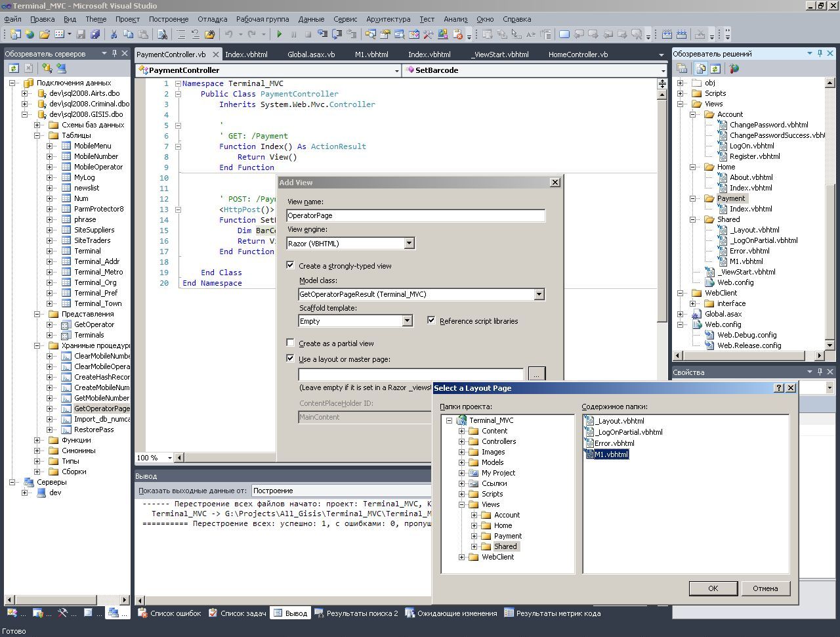
Task: Click the Server Explorer horizontal scrollbar
Action: point(68,600)
